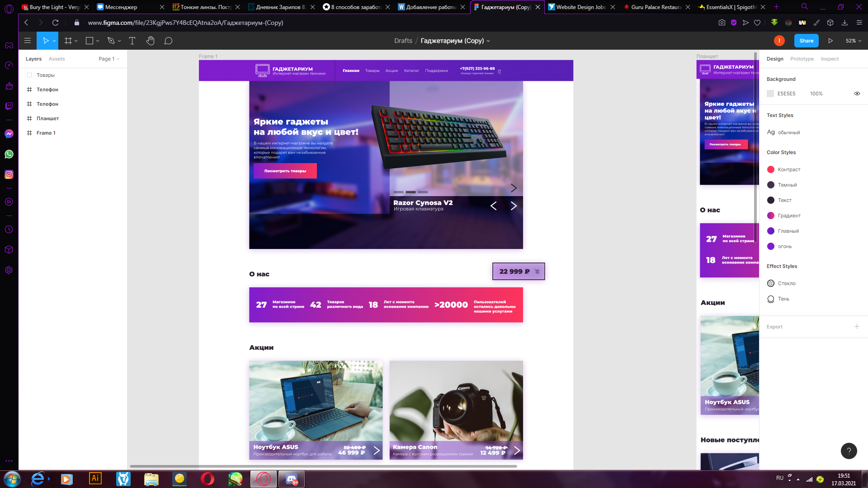Open tab search magnifier icon

pos(805,7)
